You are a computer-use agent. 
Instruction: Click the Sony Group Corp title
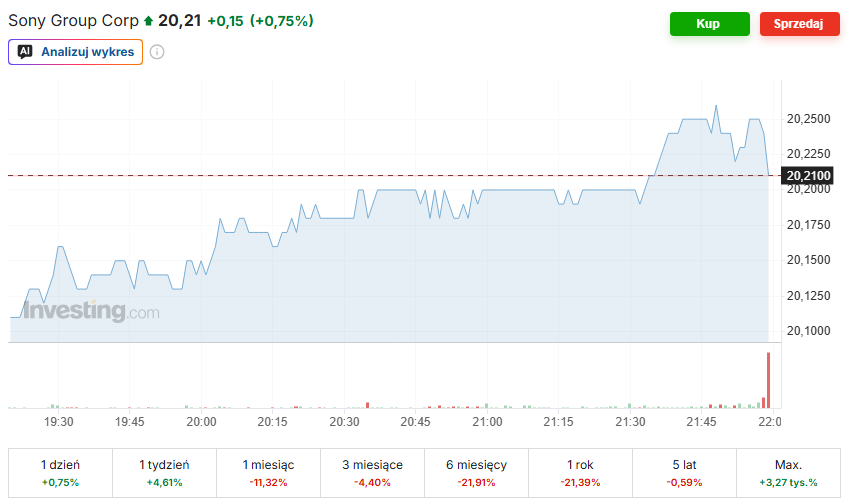[x=73, y=21]
